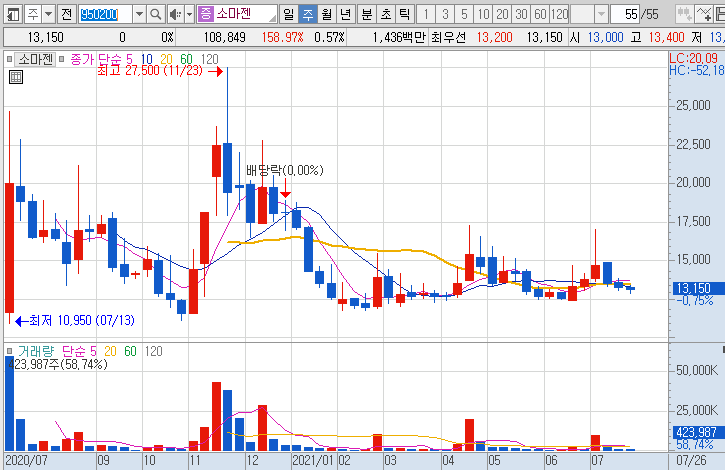The height and width of the screenshot is (470, 725).
Task: Toggle the square before 거래량 volume label
Action: [9, 351]
